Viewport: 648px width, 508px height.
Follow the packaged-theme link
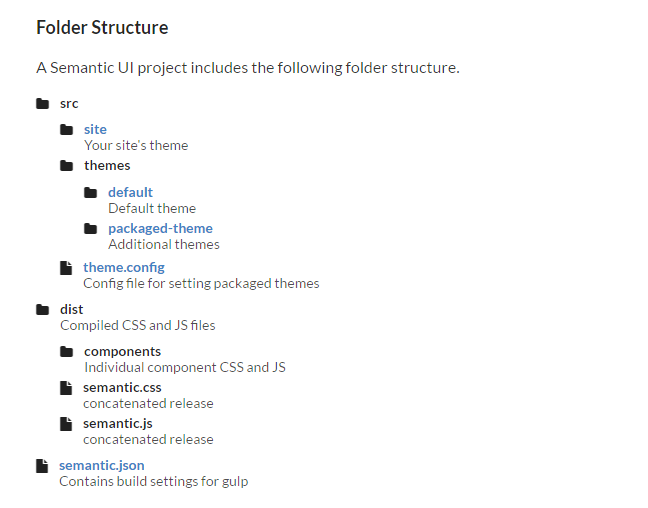point(160,228)
